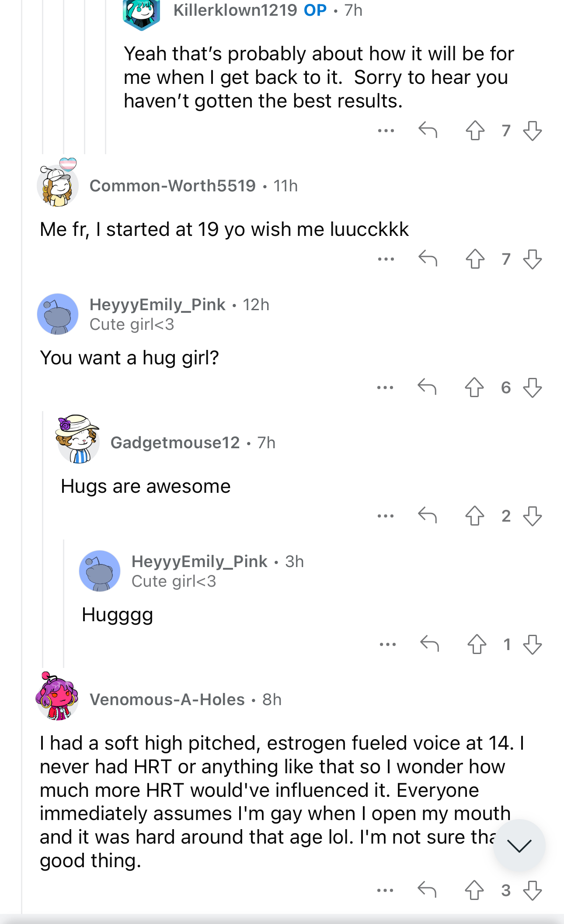View Gadgetmouse12's avatar with hat
The width and height of the screenshot is (564, 924).
[78, 439]
